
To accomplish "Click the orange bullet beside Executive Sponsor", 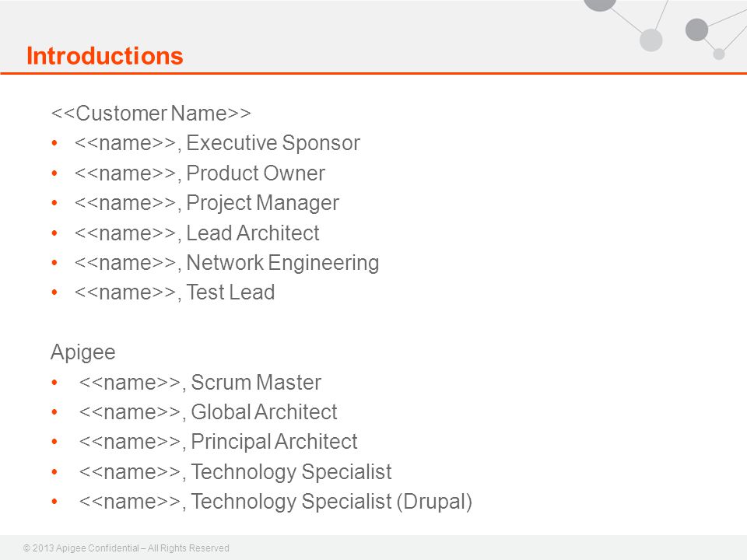I will coord(54,143).
